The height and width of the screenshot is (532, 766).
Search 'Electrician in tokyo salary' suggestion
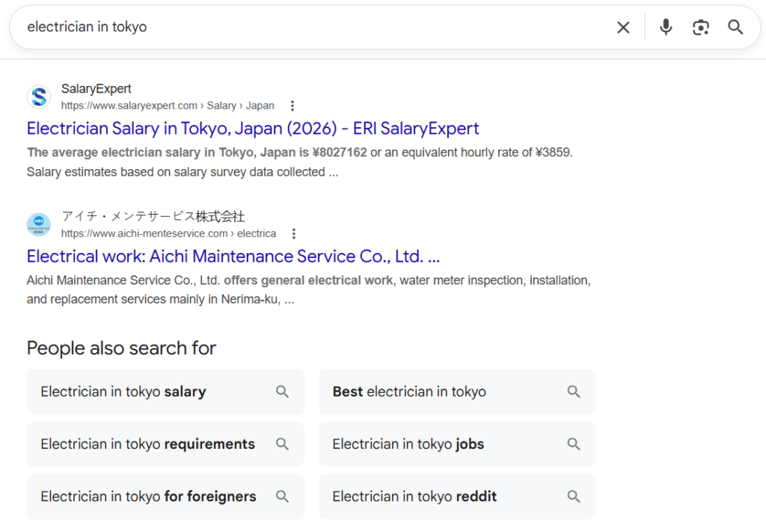(x=165, y=392)
